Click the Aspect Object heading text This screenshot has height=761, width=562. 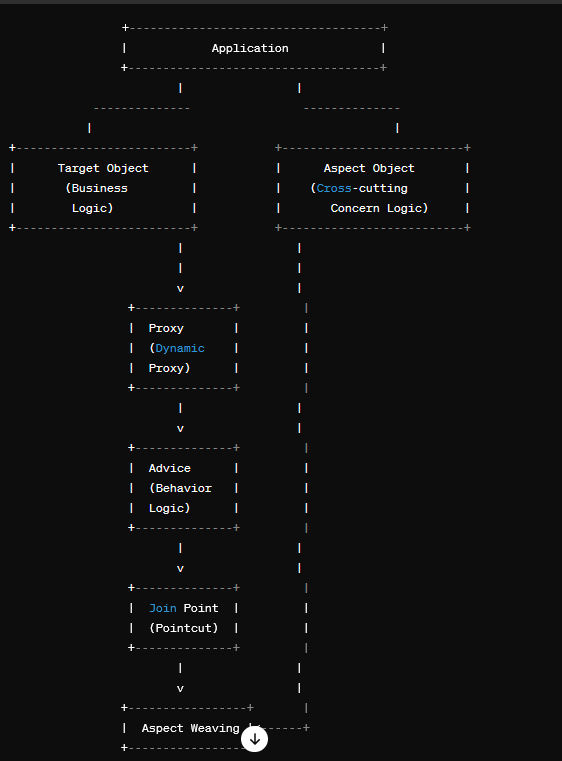pos(369,168)
